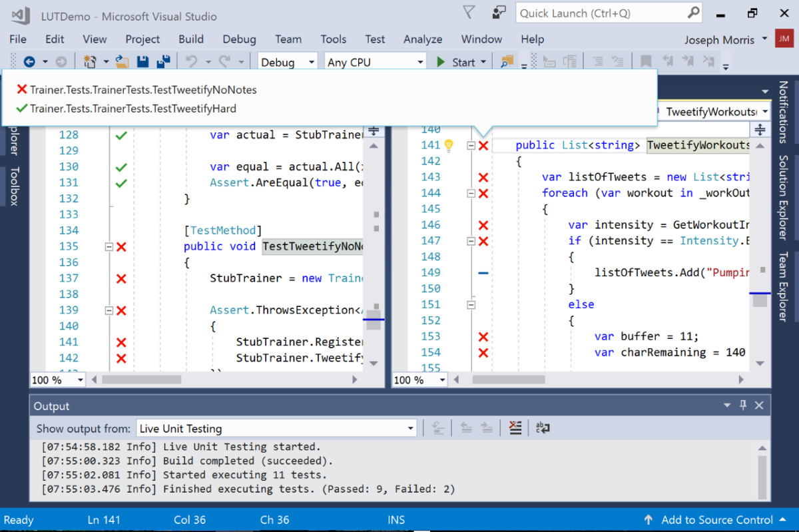Open the Test menu
Image resolution: width=799 pixels, height=532 pixels.
[375, 39]
